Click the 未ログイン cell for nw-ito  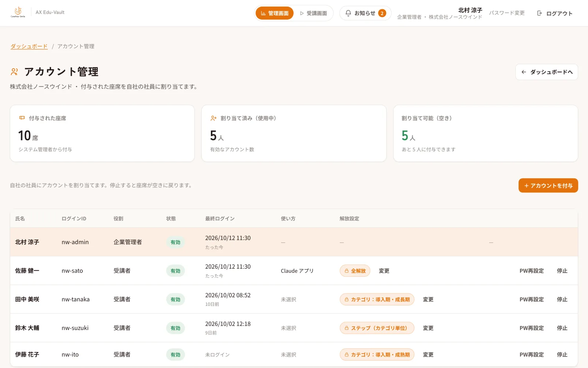click(217, 355)
